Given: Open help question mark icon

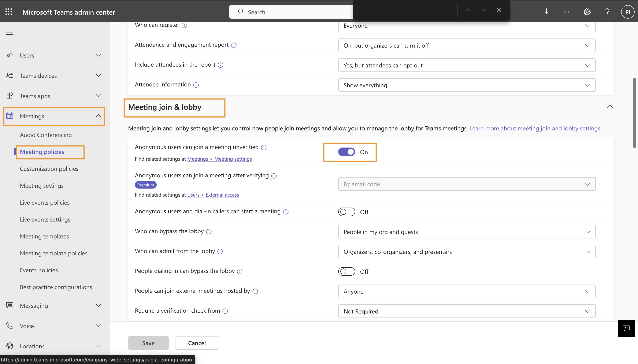Looking at the screenshot, I should tap(607, 12).
